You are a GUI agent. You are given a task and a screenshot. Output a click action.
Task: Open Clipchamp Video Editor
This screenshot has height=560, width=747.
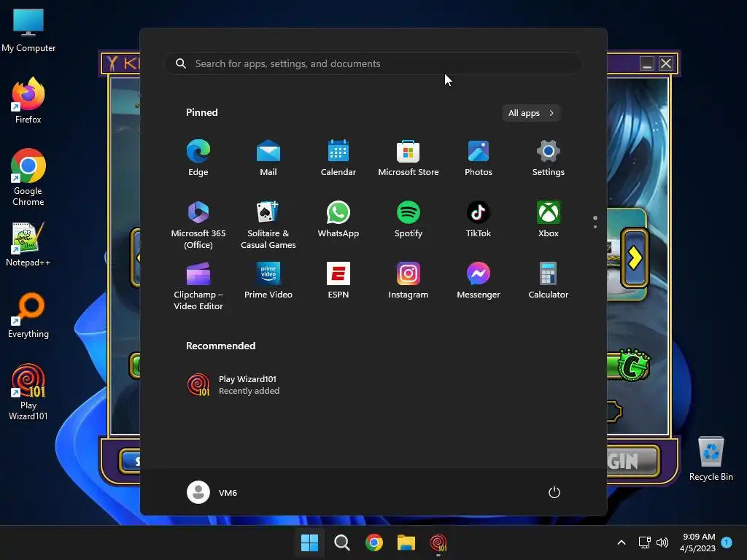(x=198, y=286)
